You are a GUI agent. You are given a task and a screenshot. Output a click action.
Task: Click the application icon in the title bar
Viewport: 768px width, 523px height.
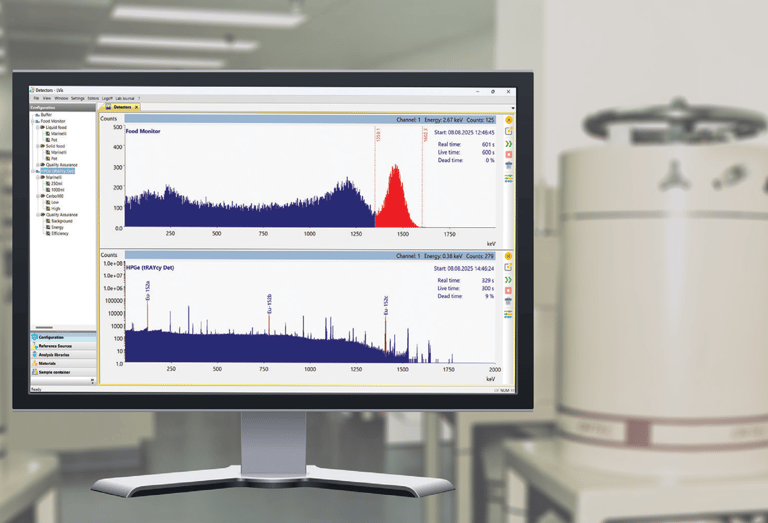pyautogui.click(x=32, y=90)
